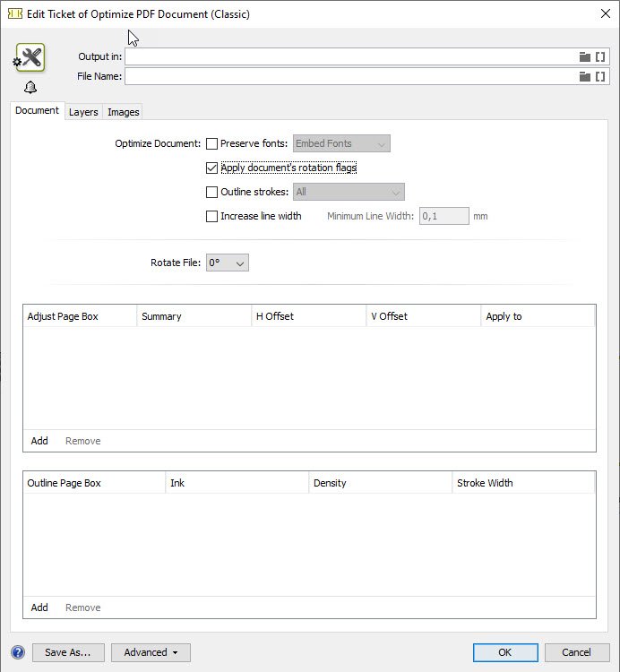The image size is (620, 672).
Task: Close the Edit Ticket dialog
Action: coord(605,13)
